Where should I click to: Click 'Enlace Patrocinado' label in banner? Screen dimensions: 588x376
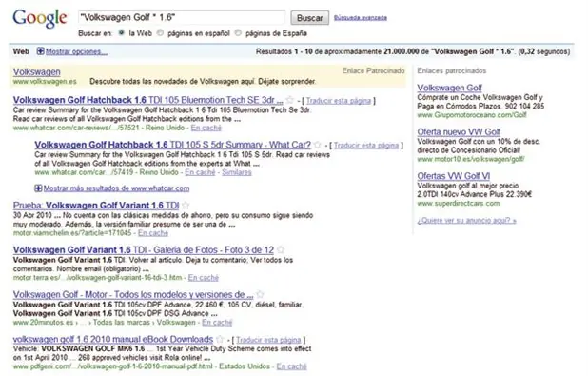[373, 71]
